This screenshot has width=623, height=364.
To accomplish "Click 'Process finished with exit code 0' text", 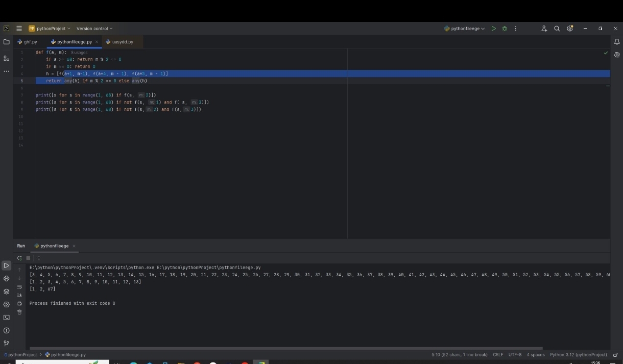I will pos(73,303).
